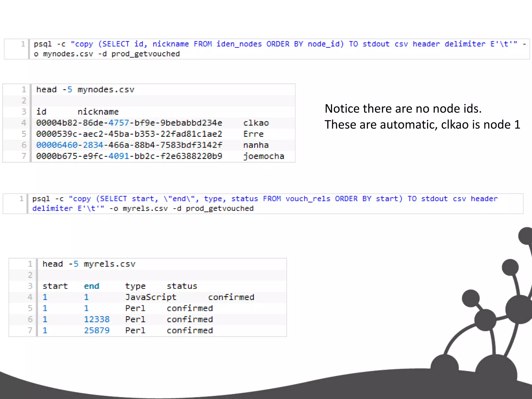The width and height of the screenshot is (532, 399).
Task: Click line number 7 in the myrels code block
Action: click(30, 330)
